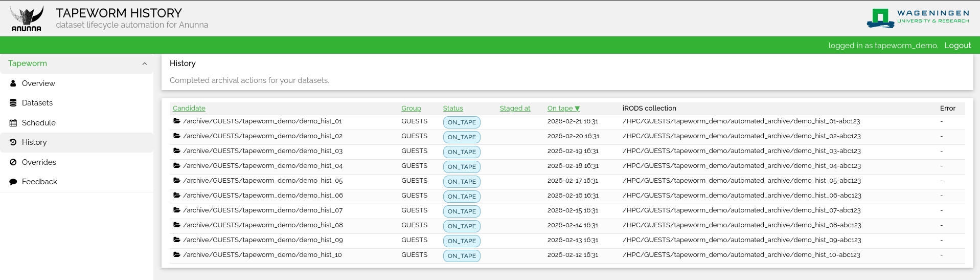Viewport: 980px width, 280px height.
Task: Click the Schedule calendar icon
Action: pos(13,123)
